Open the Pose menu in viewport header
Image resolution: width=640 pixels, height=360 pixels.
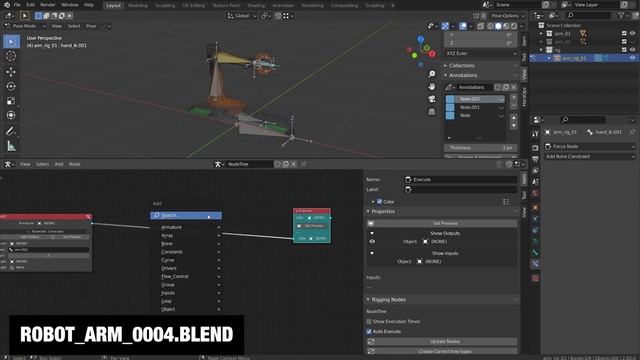[x=91, y=26]
